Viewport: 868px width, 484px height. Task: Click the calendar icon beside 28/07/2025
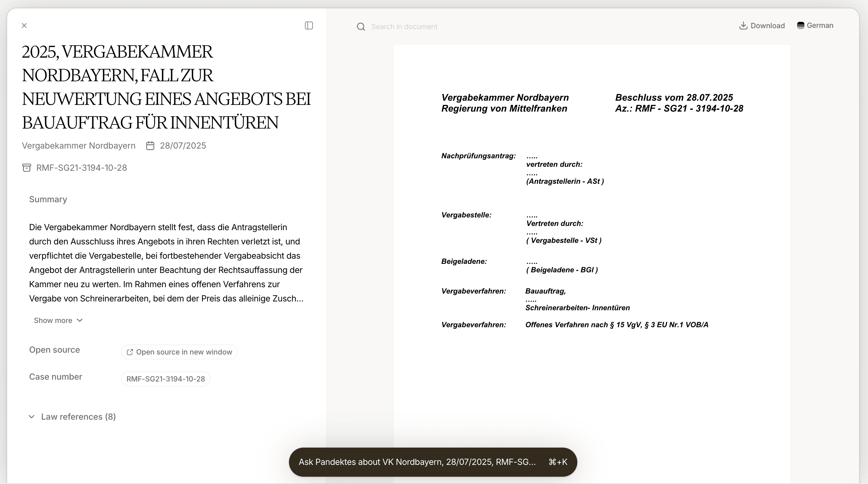pyautogui.click(x=150, y=146)
